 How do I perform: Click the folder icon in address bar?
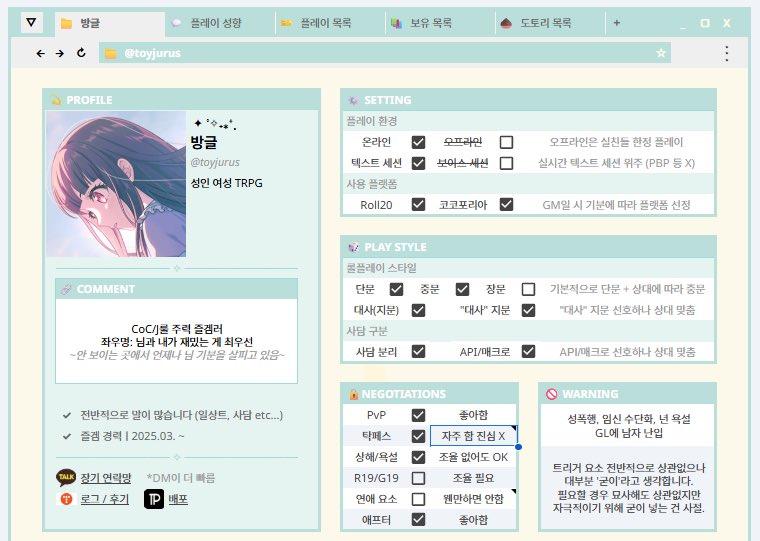coord(111,53)
